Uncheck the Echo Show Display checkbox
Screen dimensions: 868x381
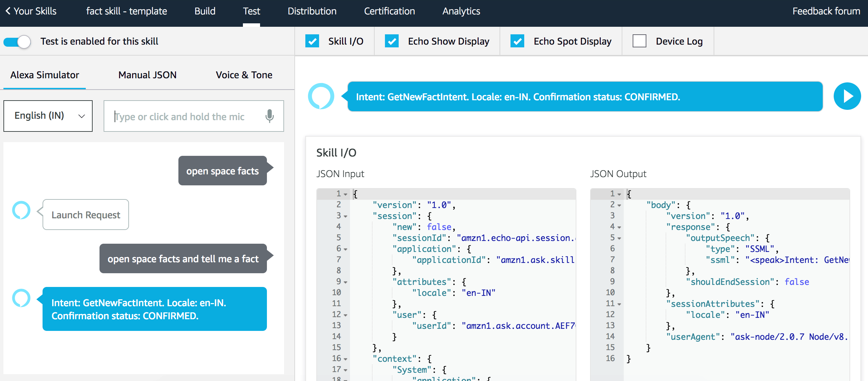(392, 41)
